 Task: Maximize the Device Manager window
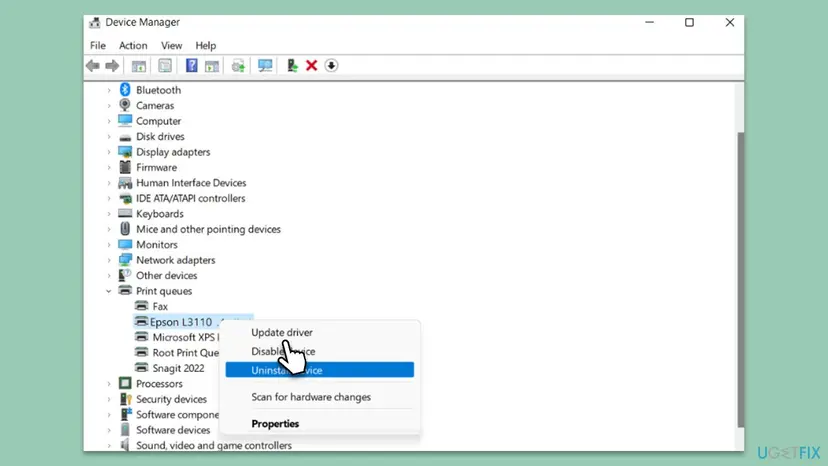(x=689, y=22)
